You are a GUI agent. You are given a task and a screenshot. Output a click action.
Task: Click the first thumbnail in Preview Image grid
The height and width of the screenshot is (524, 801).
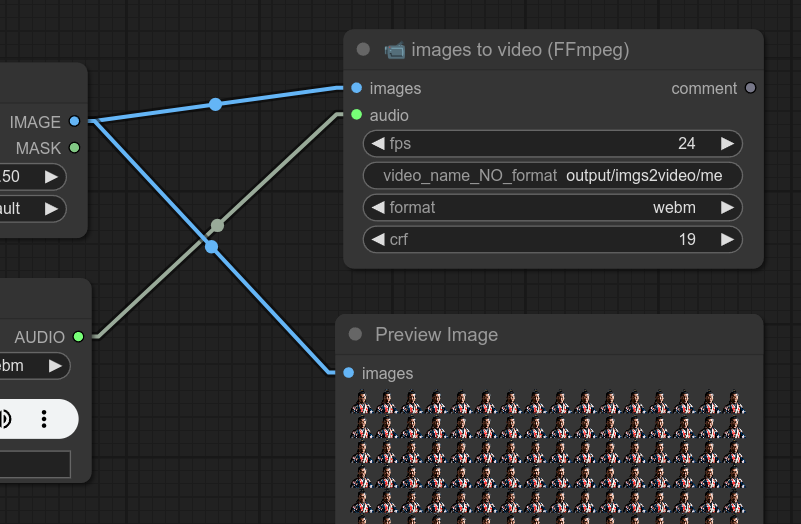pyautogui.click(x=361, y=403)
